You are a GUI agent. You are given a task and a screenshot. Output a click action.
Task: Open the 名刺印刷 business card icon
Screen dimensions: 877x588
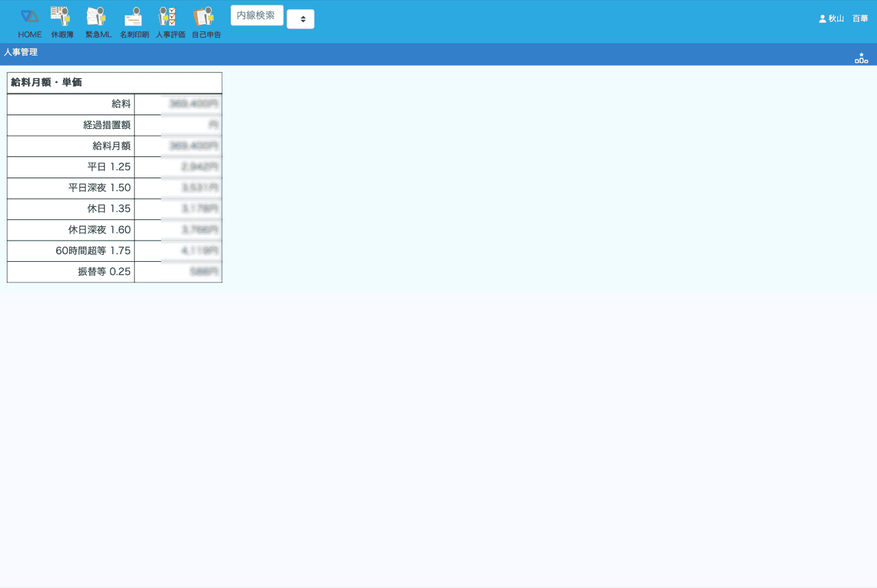point(134,16)
